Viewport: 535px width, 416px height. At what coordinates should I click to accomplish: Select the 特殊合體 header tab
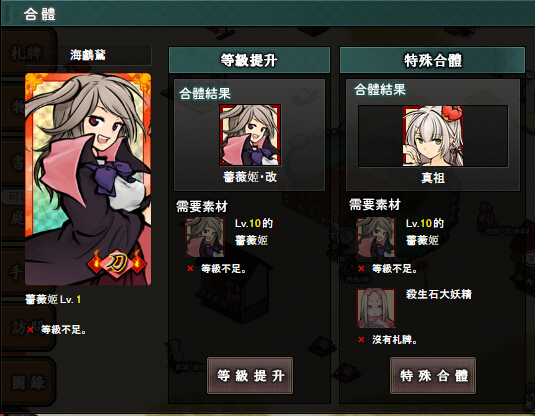(432, 60)
